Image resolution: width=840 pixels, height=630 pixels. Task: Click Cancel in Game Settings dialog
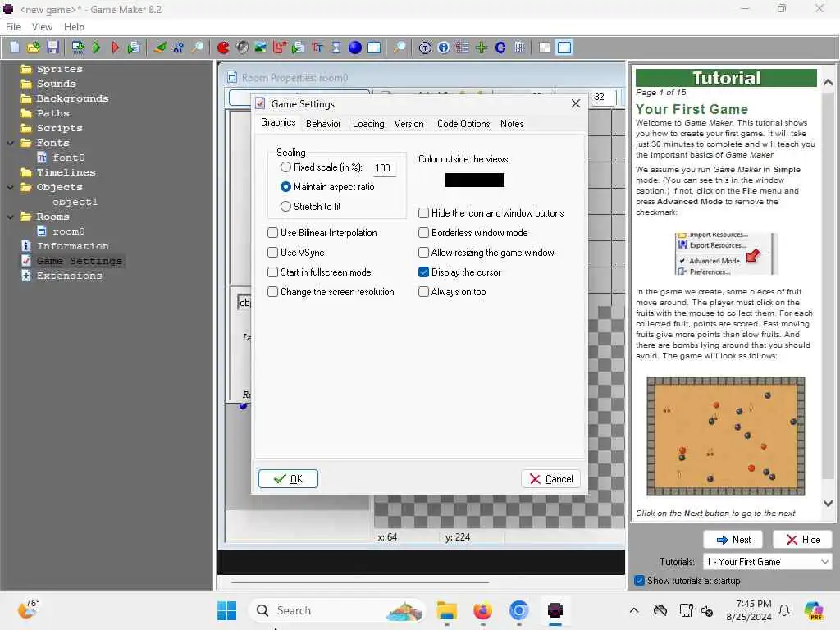[550, 479]
